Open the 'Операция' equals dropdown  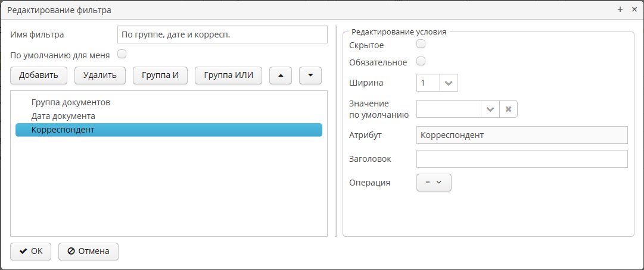tap(434, 183)
